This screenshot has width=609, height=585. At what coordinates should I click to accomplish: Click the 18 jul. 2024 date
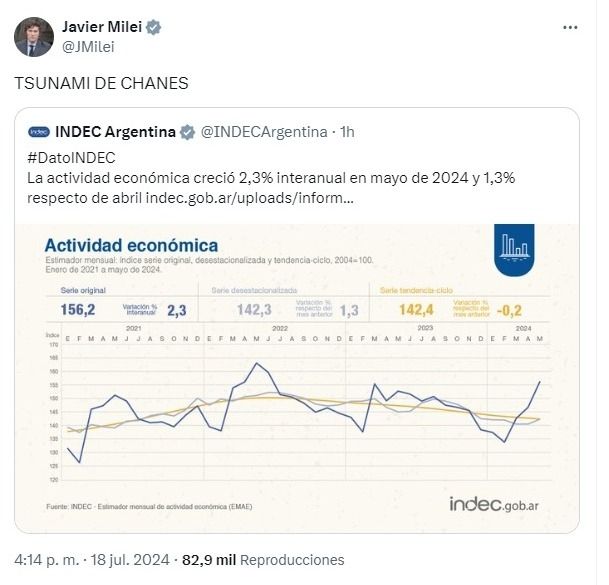tap(130, 560)
